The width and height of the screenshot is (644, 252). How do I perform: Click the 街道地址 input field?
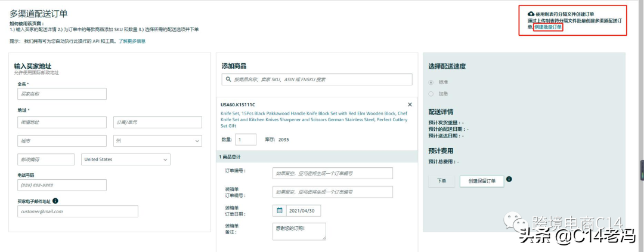[62, 122]
